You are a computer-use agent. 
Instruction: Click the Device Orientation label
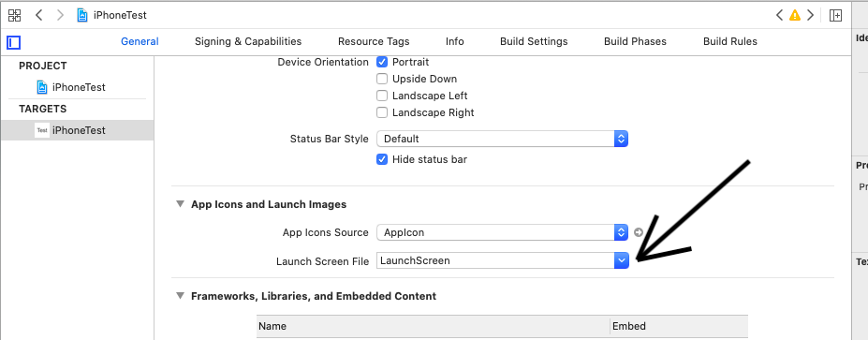[x=323, y=62]
